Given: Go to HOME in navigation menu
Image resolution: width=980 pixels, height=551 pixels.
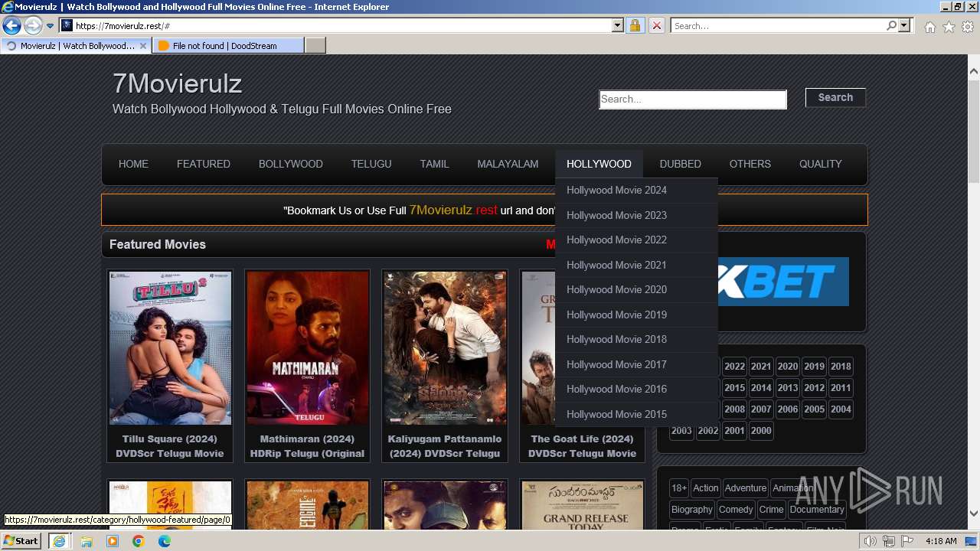Looking at the screenshot, I should pos(133,164).
